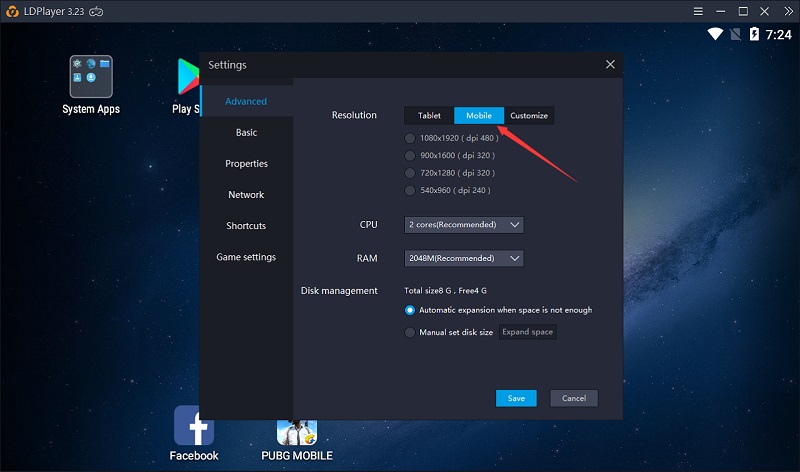Click the LDPlayer logo icon
Image resolution: width=800 pixels, height=472 pixels.
coord(12,11)
